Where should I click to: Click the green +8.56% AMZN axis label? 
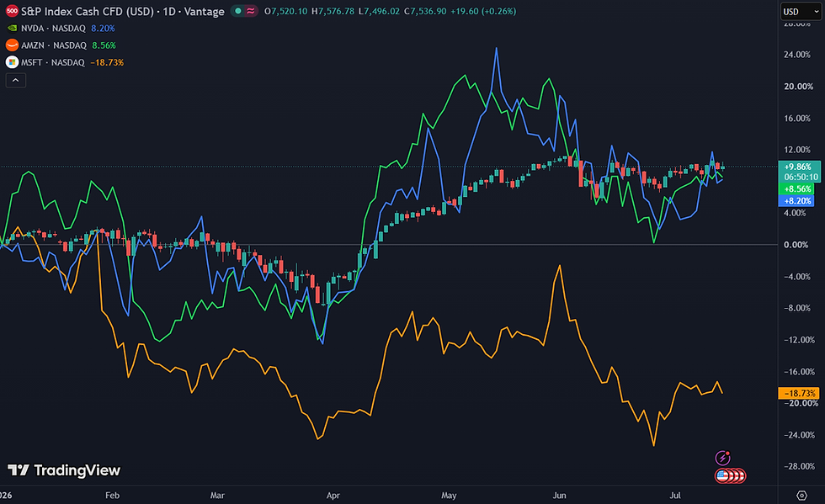pyautogui.click(x=796, y=188)
